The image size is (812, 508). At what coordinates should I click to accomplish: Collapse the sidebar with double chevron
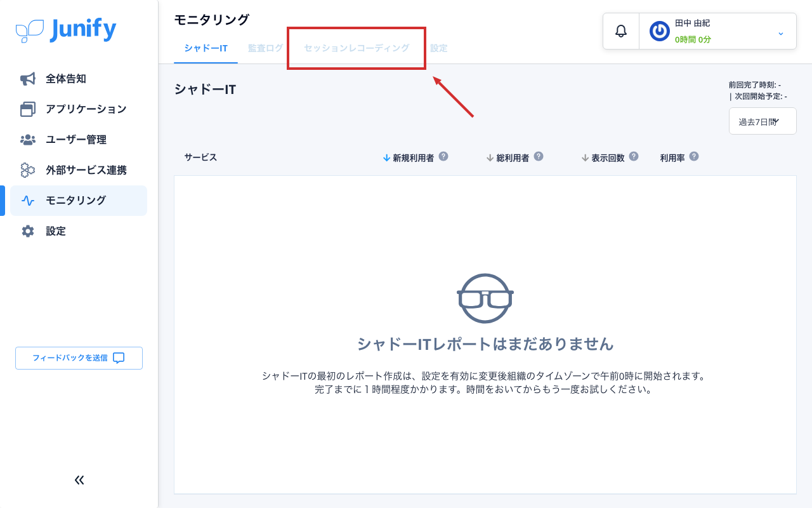click(x=79, y=480)
